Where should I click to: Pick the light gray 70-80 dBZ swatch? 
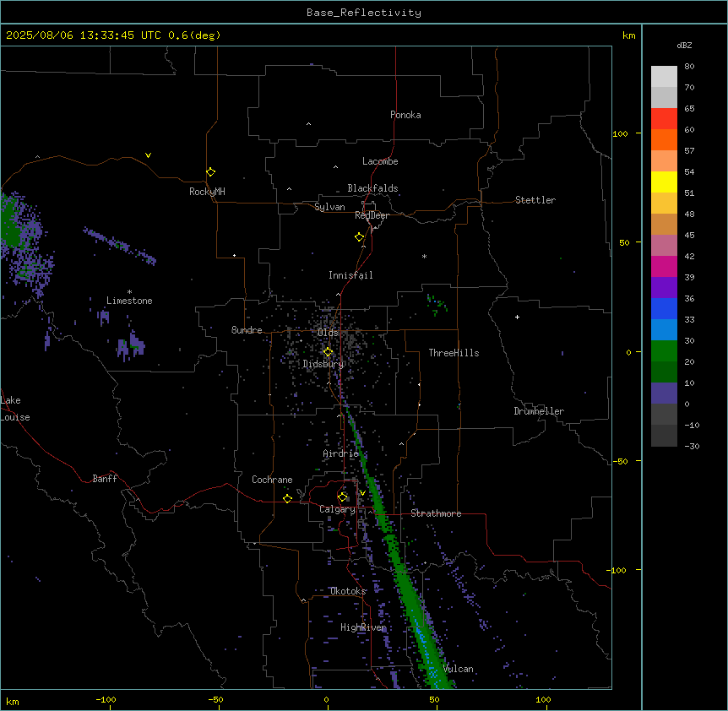coord(664,77)
